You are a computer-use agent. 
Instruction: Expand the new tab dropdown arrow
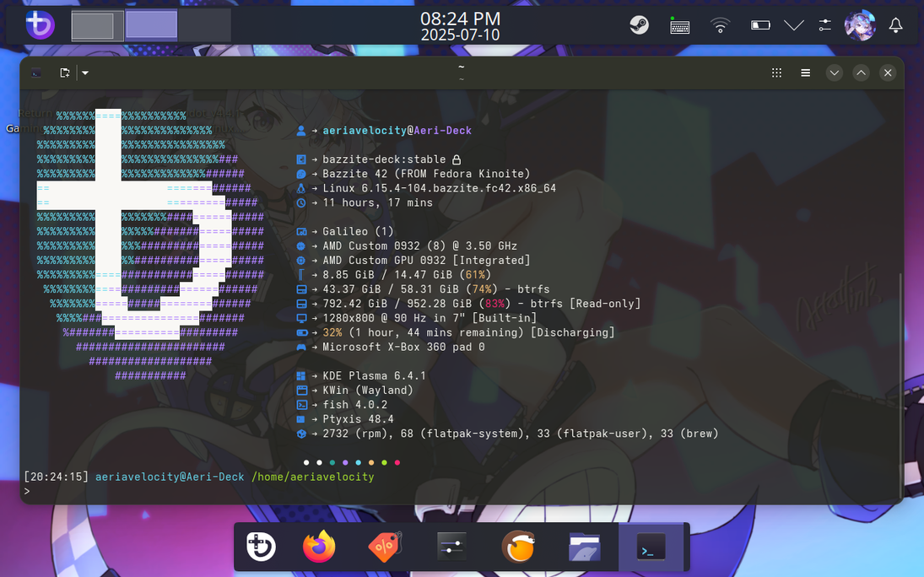85,73
